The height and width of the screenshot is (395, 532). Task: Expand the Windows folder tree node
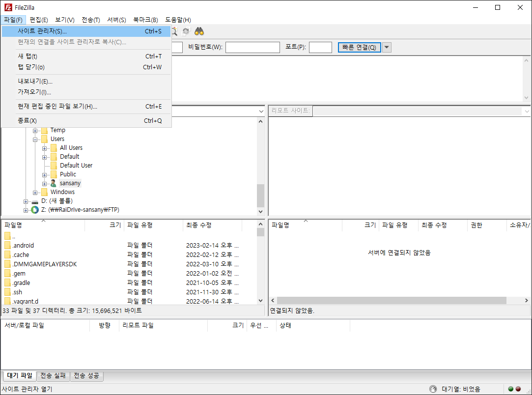35,193
